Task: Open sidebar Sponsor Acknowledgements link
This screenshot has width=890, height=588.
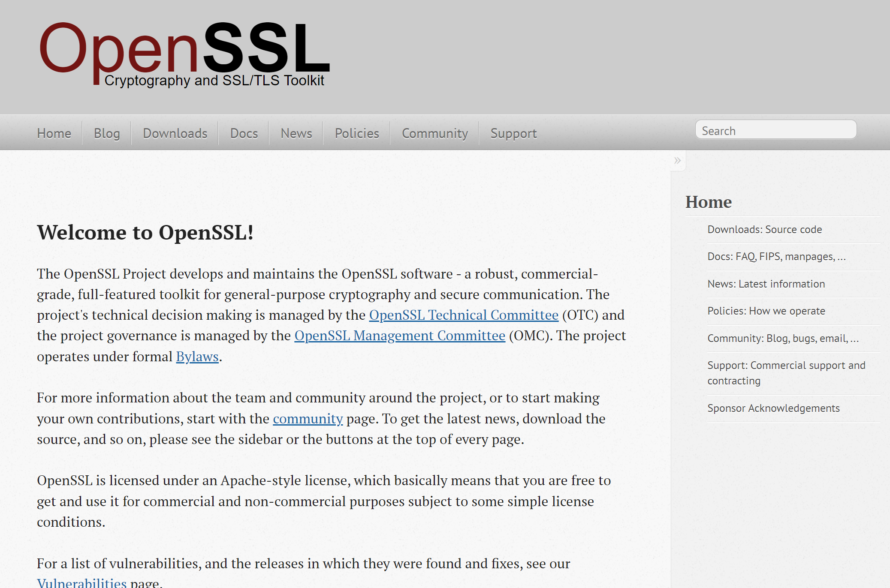Action: pyautogui.click(x=773, y=408)
